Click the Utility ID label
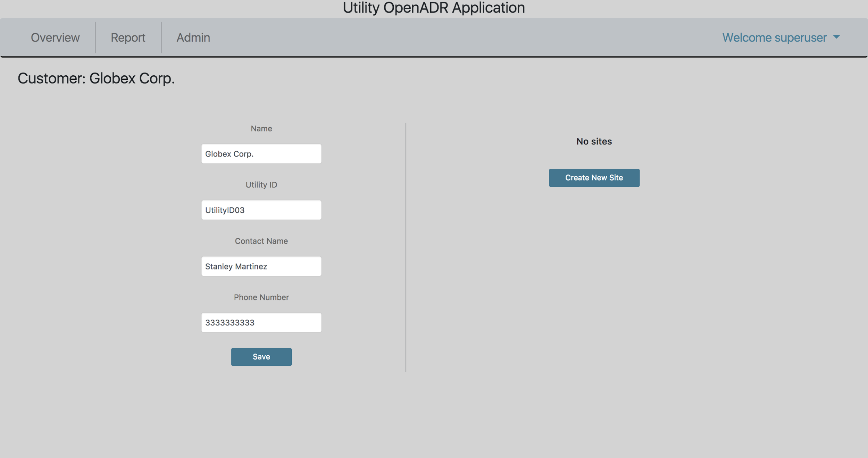The width and height of the screenshot is (868, 458). tap(261, 185)
